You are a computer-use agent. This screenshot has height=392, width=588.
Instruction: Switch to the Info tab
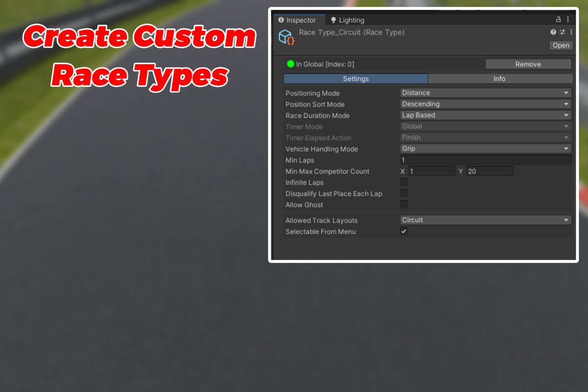[500, 79]
